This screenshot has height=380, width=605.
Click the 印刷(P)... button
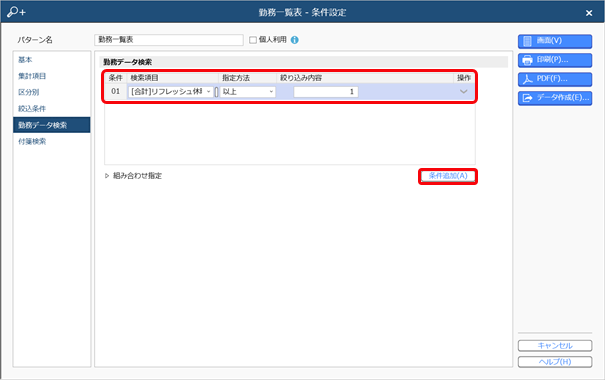pos(555,60)
